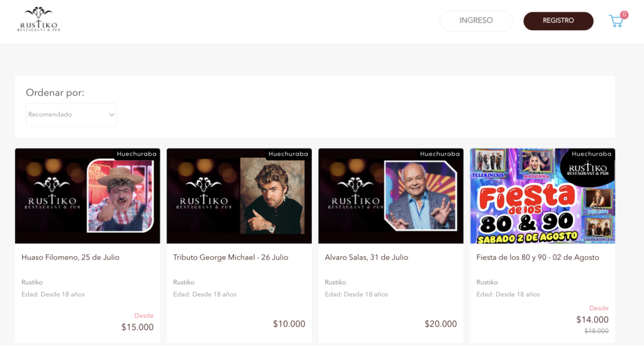Click the $15.000 price on first card

click(137, 327)
